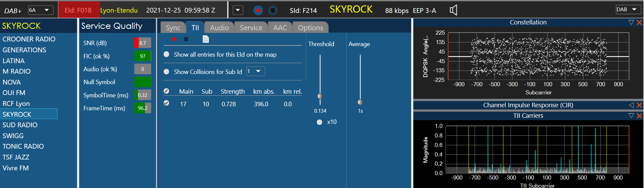Close the Constellation panel
The width and height of the screenshot is (644, 188).
[x=639, y=22]
